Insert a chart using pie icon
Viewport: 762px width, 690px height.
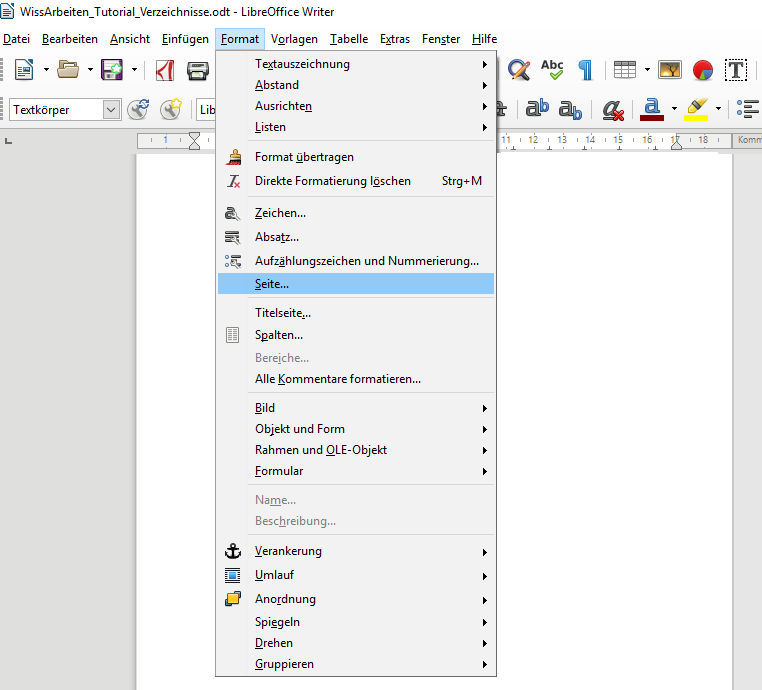703,70
